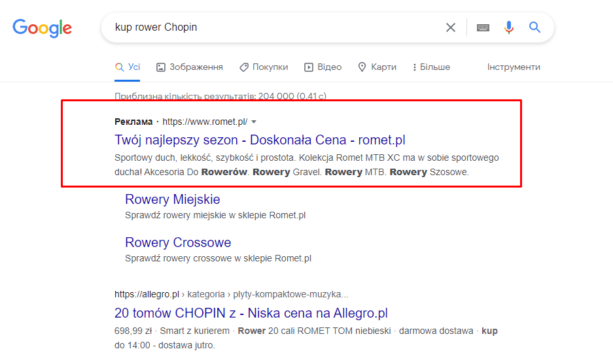Clear the search query with the X icon
This screenshot has height=364, width=613.
[x=450, y=27]
